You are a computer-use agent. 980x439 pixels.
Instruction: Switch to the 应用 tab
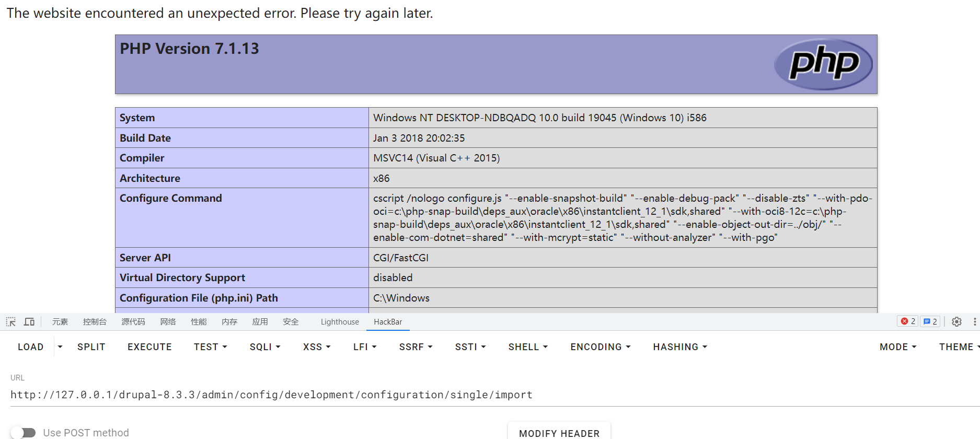point(260,322)
